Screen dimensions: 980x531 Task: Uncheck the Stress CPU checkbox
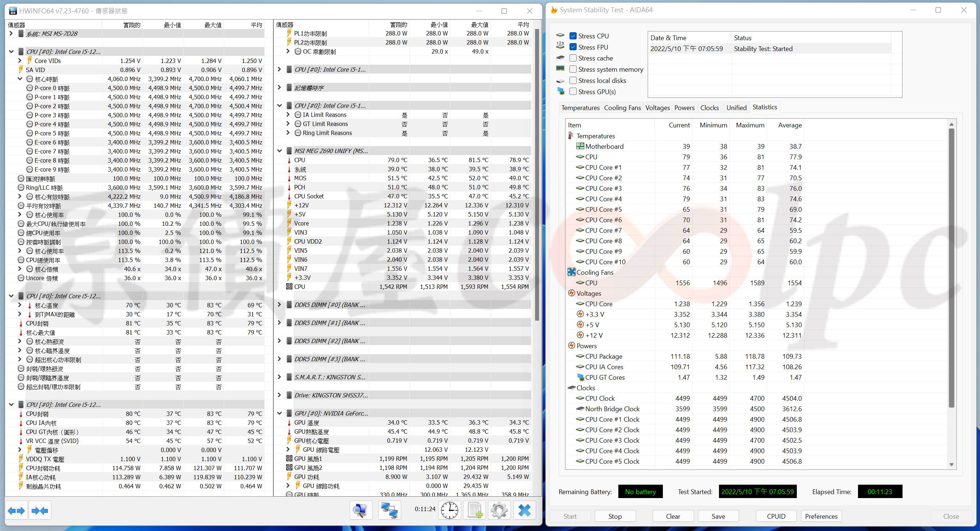pos(573,36)
